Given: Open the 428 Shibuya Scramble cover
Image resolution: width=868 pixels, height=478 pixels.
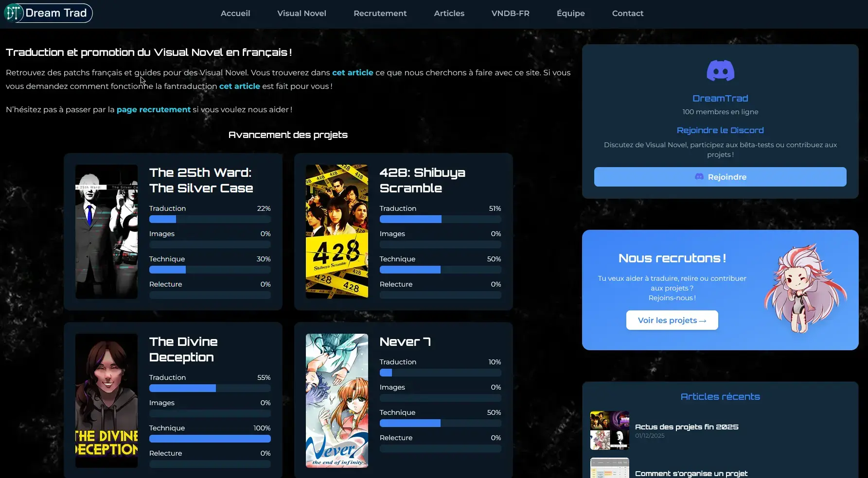Looking at the screenshot, I should [x=337, y=232].
